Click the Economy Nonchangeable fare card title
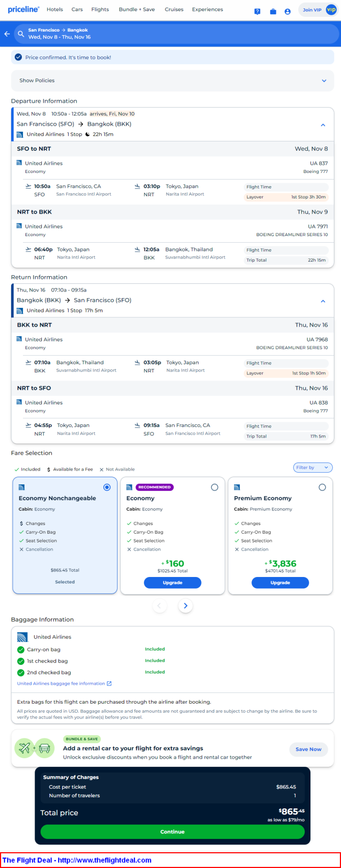 [x=58, y=498]
